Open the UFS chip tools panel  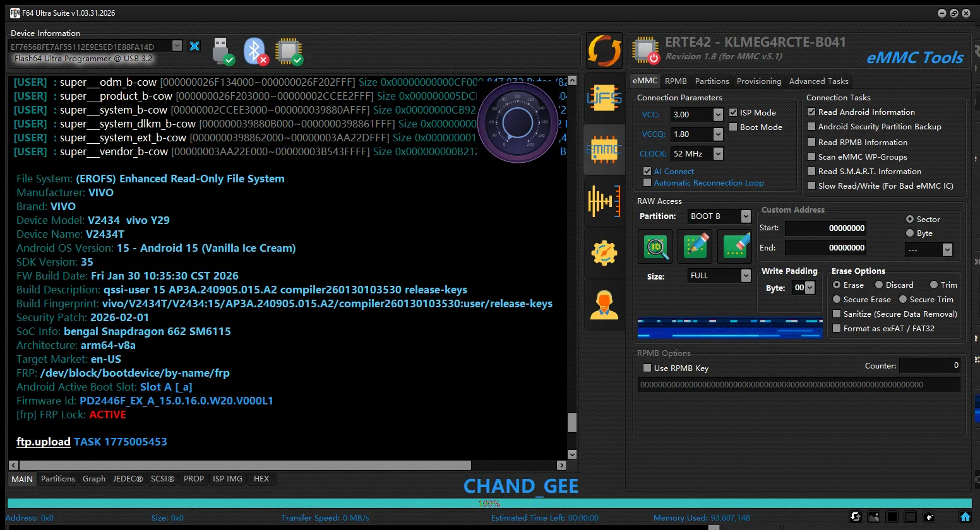click(604, 98)
